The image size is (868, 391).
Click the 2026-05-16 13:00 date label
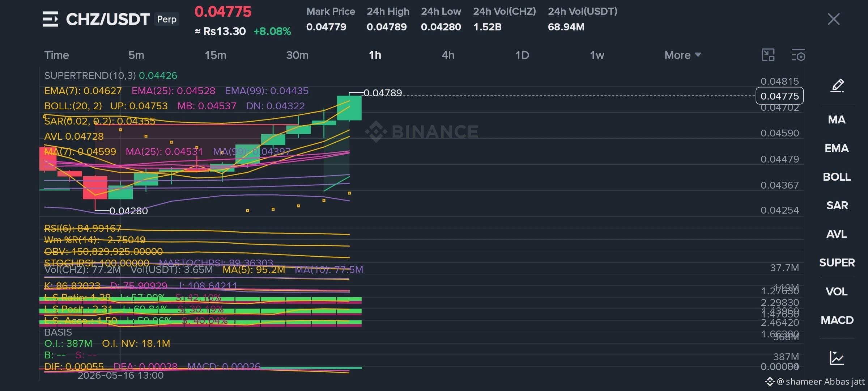click(x=120, y=375)
